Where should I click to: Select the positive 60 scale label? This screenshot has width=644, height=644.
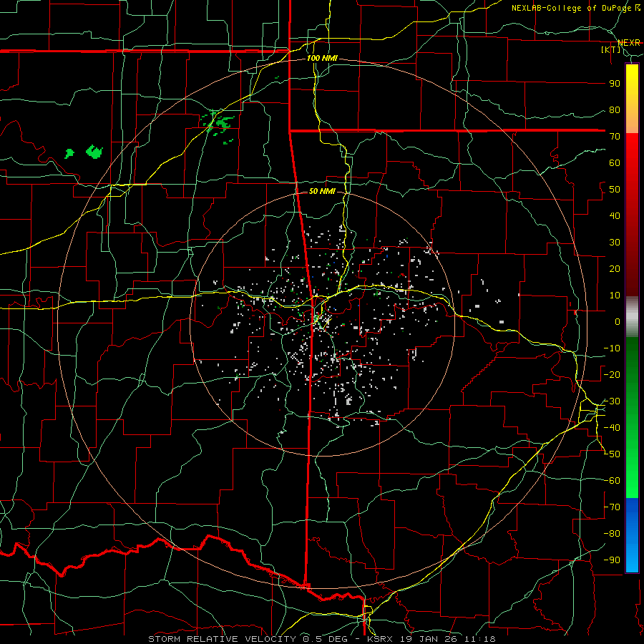(x=615, y=163)
